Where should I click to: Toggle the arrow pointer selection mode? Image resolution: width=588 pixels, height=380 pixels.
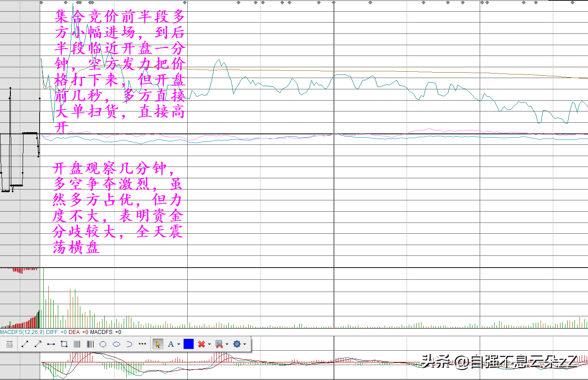158,344
